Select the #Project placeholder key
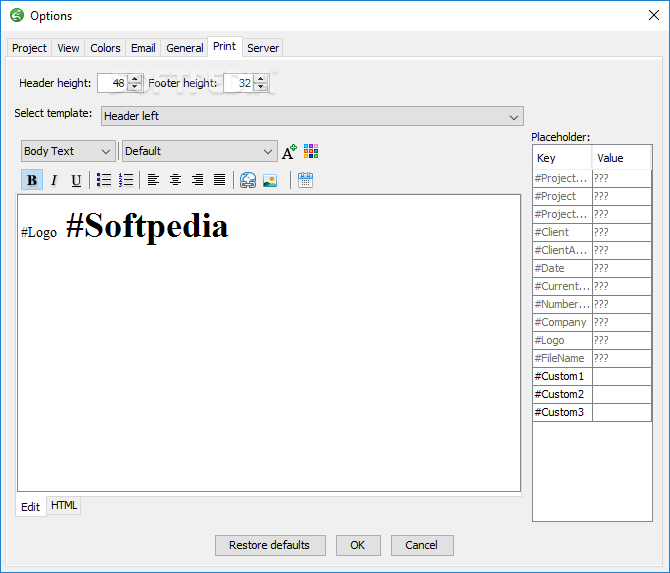 (562, 196)
